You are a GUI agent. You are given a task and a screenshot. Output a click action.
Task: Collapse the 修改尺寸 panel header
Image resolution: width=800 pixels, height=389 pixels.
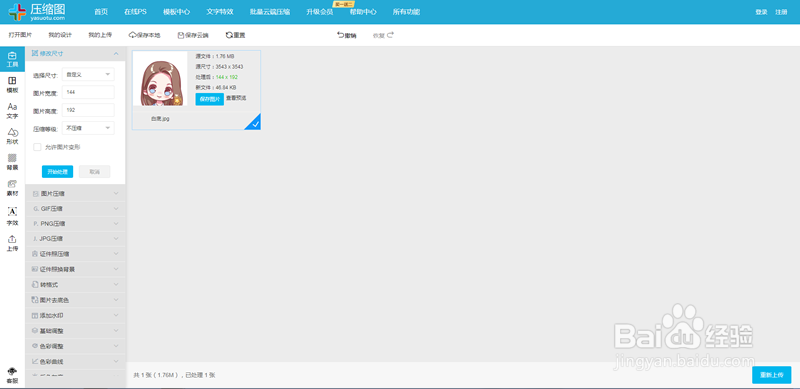tap(75, 53)
